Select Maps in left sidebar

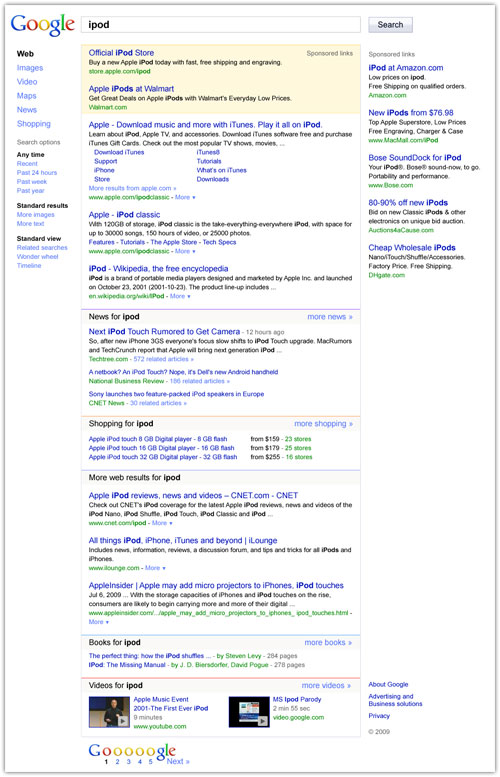26,96
